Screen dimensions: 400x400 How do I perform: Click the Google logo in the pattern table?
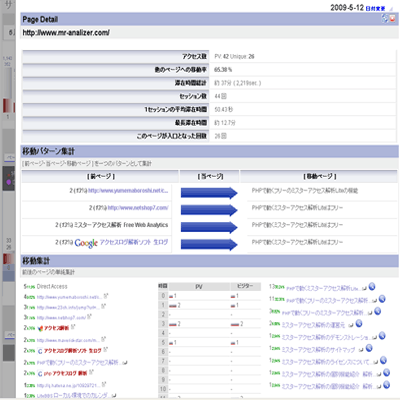coord(86,243)
